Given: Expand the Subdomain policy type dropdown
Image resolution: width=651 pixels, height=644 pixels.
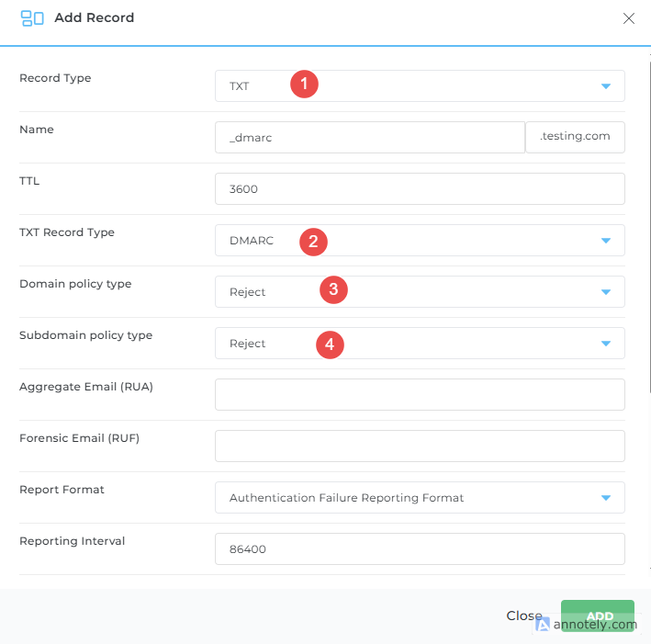Looking at the screenshot, I should coord(605,344).
